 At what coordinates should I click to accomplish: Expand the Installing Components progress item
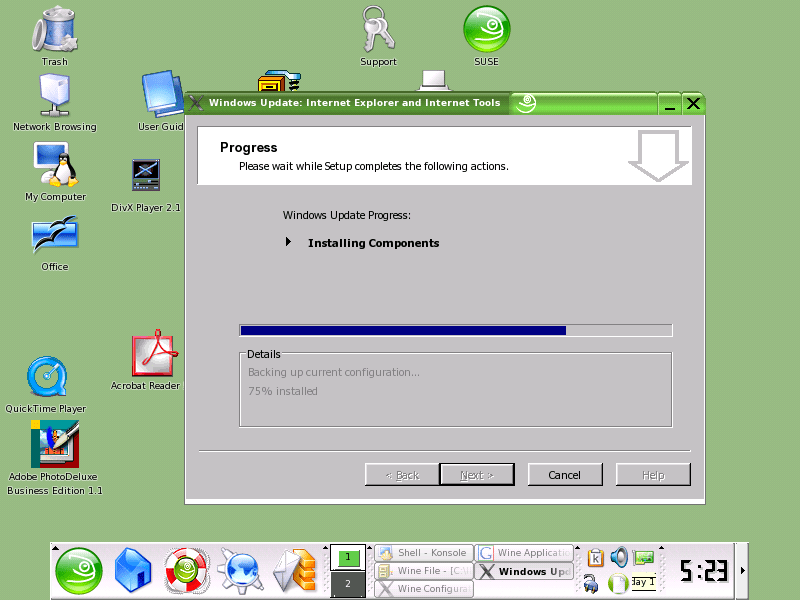(x=289, y=242)
